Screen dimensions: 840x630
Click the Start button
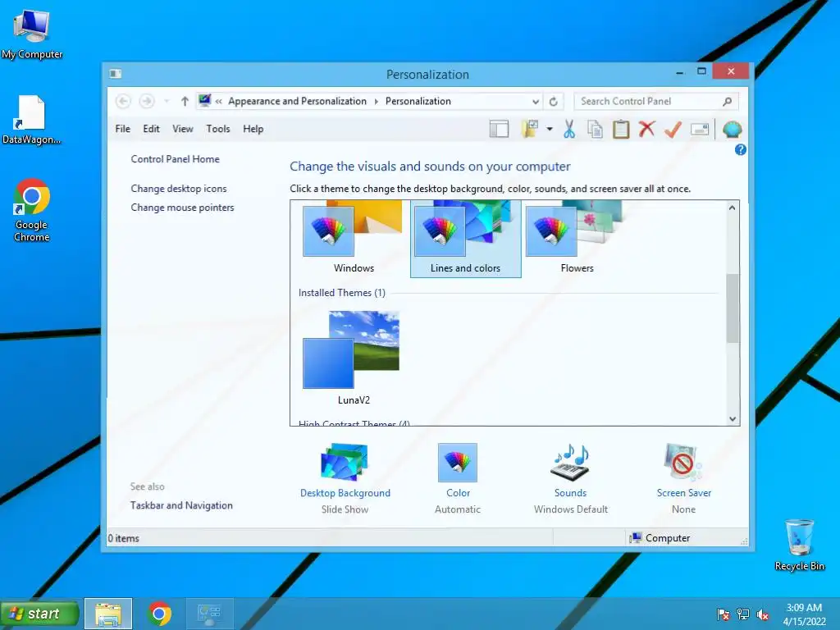point(39,614)
